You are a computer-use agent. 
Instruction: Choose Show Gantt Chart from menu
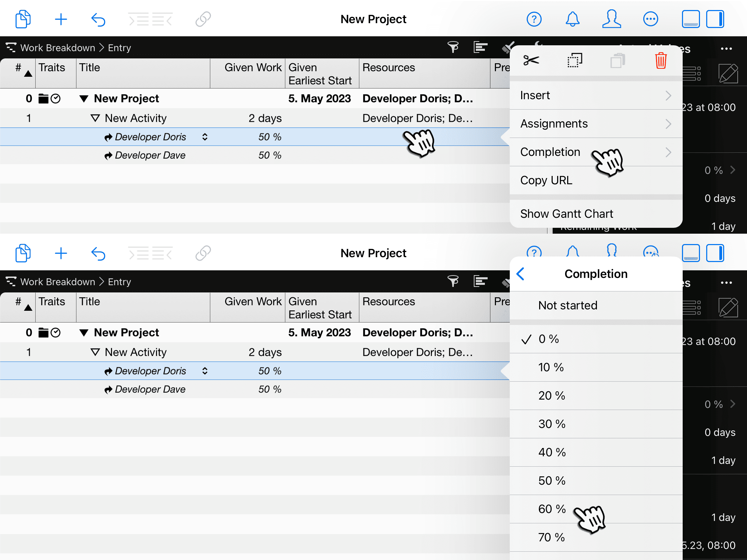(566, 214)
